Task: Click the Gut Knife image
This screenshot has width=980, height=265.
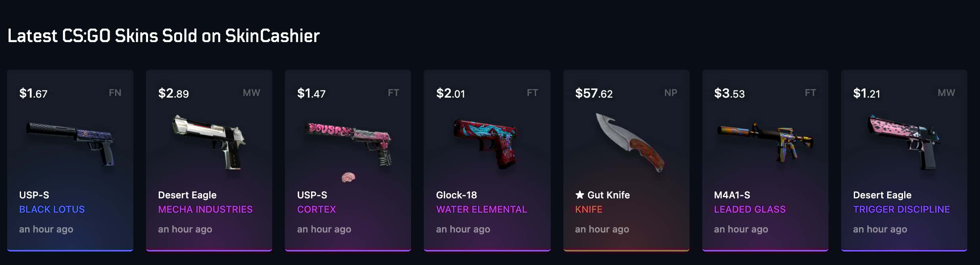Action: (x=630, y=143)
